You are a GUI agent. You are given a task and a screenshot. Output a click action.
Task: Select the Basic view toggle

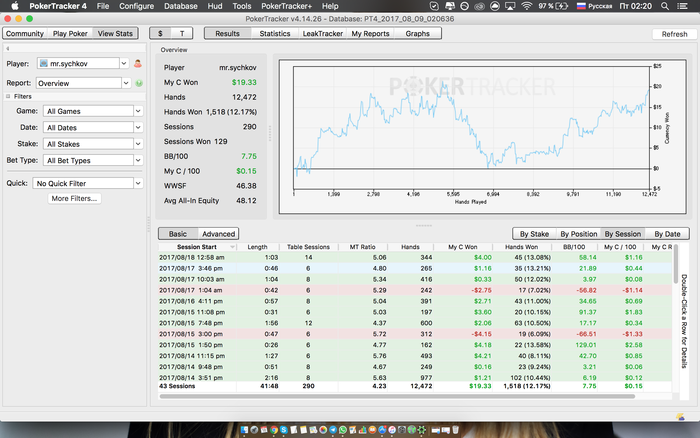point(178,234)
